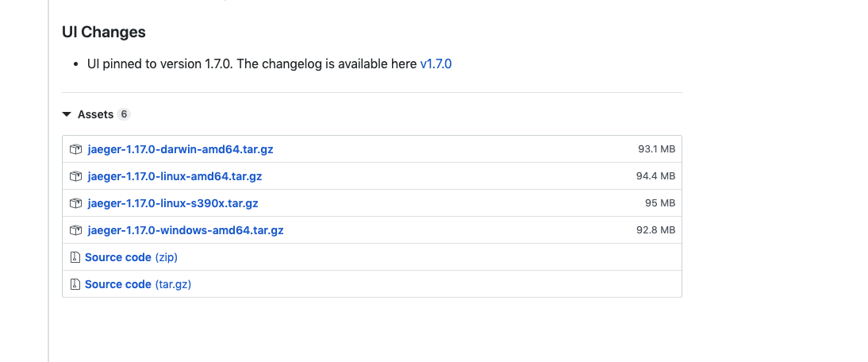Click zip file icon next to Source code (zip)
Screen dimensions: 868x362
[75, 257]
